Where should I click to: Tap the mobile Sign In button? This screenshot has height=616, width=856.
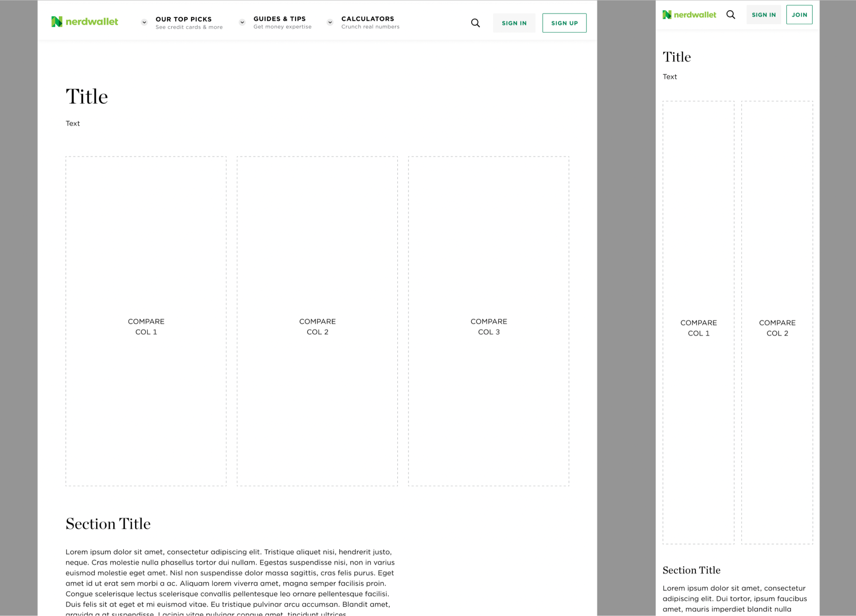click(x=764, y=15)
